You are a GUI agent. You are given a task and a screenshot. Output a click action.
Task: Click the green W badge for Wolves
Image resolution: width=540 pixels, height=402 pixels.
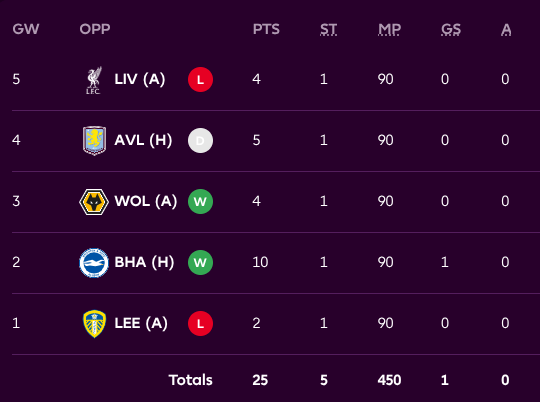[200, 202]
